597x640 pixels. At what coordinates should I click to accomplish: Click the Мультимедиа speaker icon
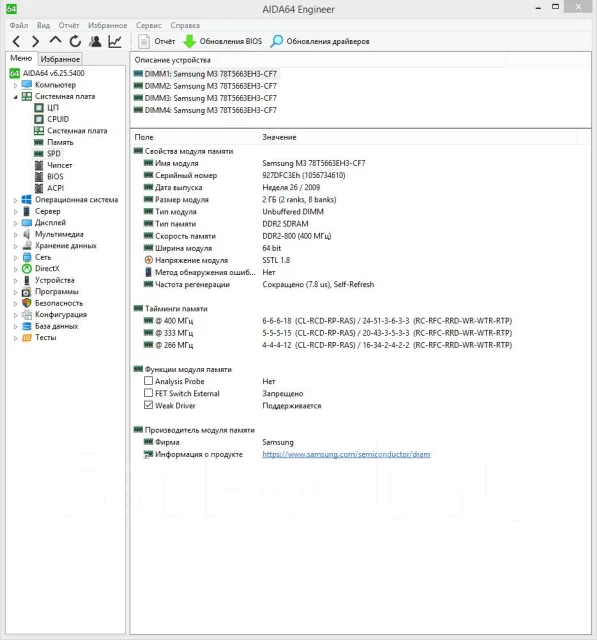pyautogui.click(x=27, y=234)
